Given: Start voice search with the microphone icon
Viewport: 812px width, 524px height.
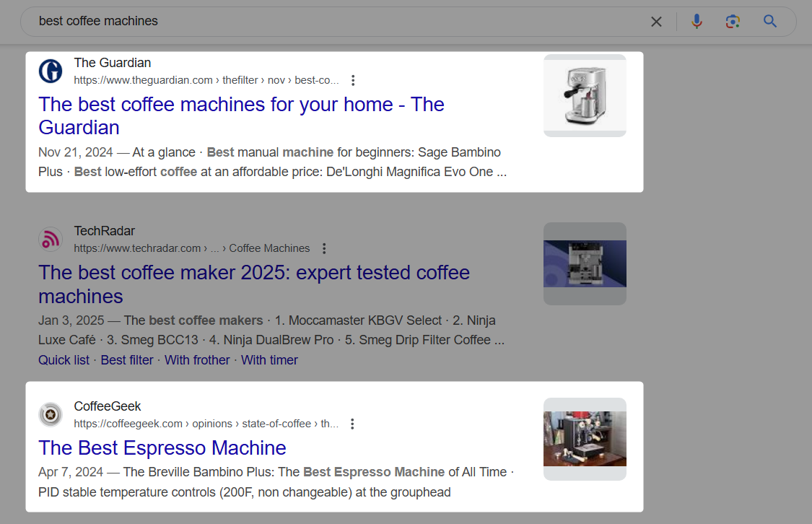Looking at the screenshot, I should [x=697, y=21].
